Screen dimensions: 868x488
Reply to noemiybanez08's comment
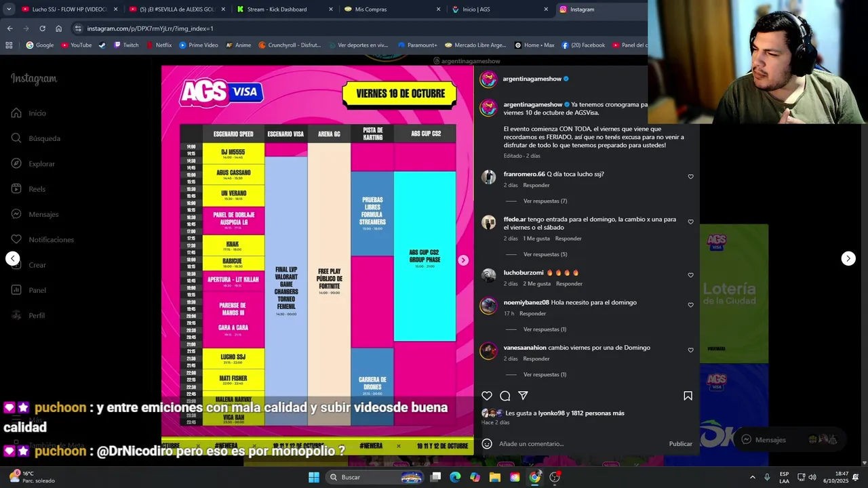pyautogui.click(x=532, y=314)
